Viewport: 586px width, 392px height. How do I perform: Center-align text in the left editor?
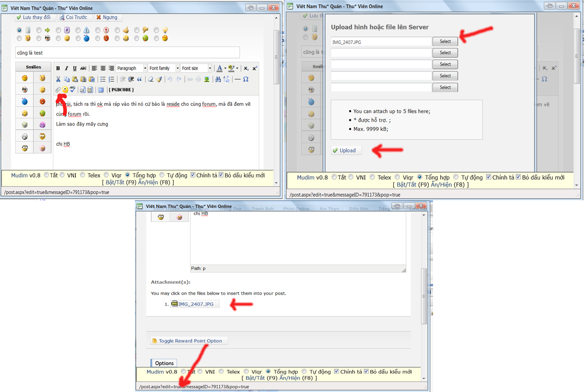point(103,68)
